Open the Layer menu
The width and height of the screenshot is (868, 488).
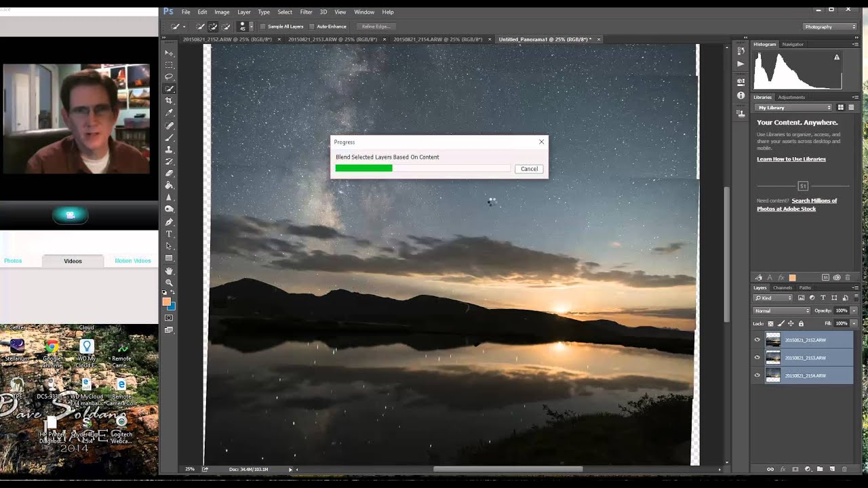pyautogui.click(x=244, y=12)
